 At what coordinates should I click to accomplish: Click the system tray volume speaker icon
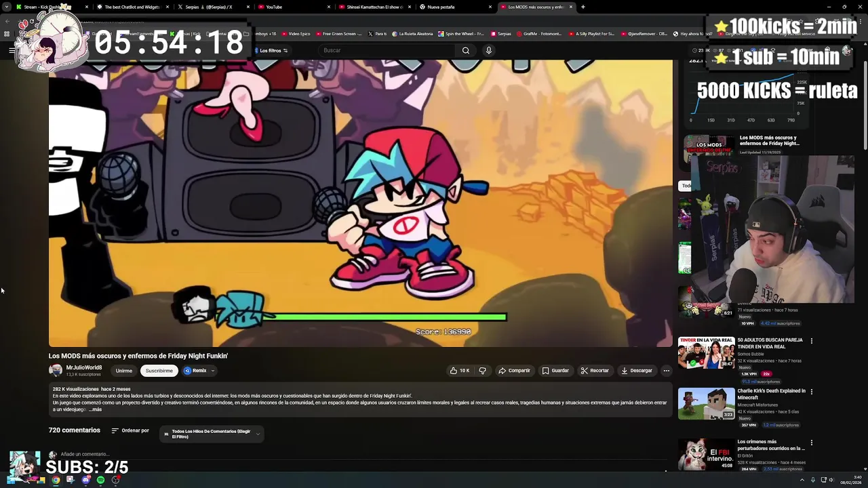point(831,480)
